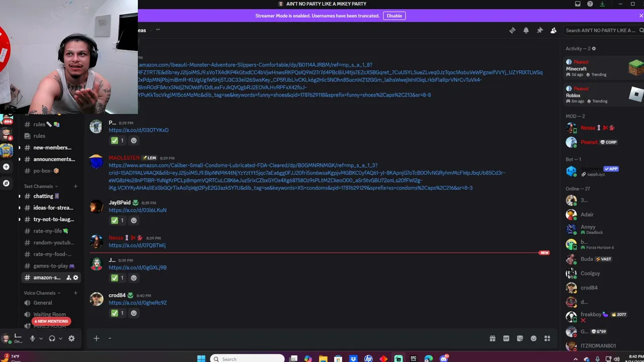This screenshot has width=644, height=362.
Task: Open the Roblox activity card
Action: point(604,95)
